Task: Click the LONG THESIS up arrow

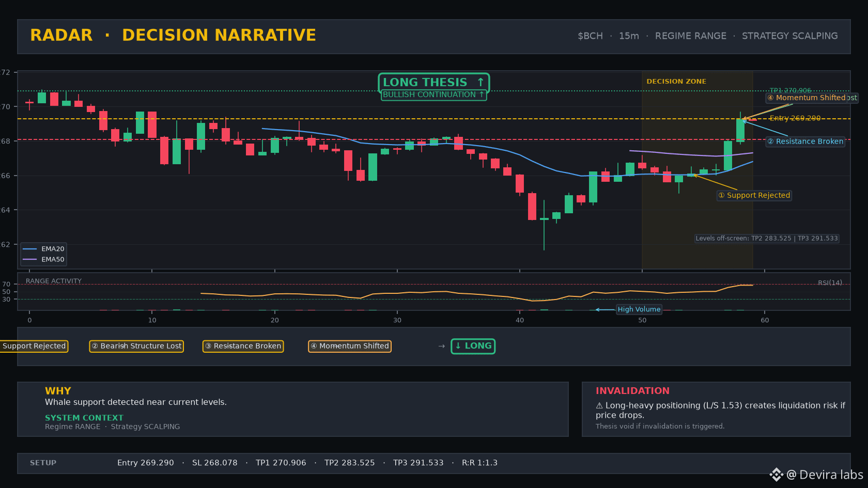Action: pyautogui.click(x=481, y=82)
